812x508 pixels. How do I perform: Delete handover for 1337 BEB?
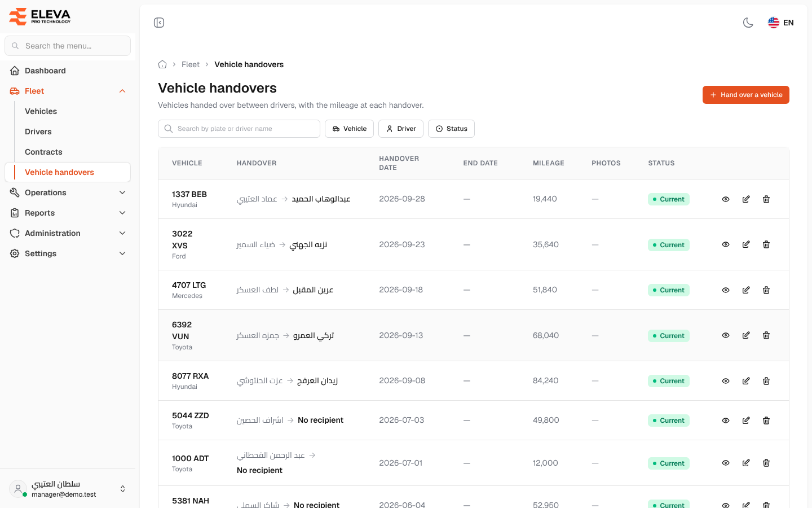766,199
